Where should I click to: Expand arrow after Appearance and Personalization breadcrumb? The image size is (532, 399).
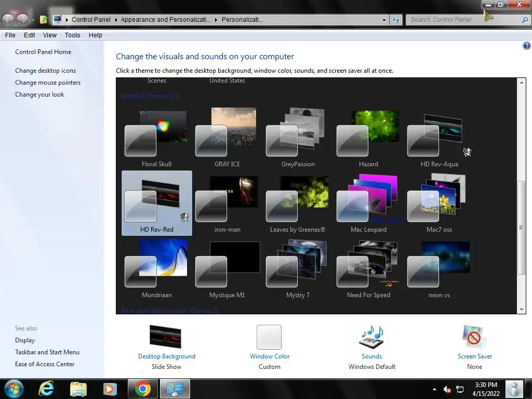pos(216,20)
